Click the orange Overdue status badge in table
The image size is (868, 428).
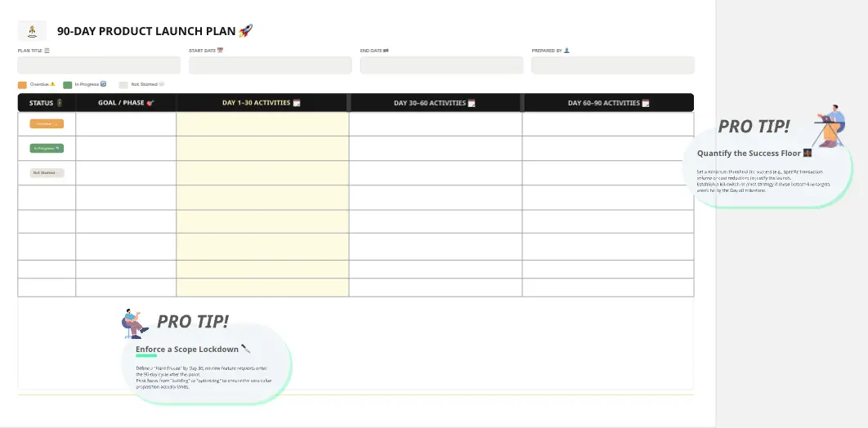point(47,124)
